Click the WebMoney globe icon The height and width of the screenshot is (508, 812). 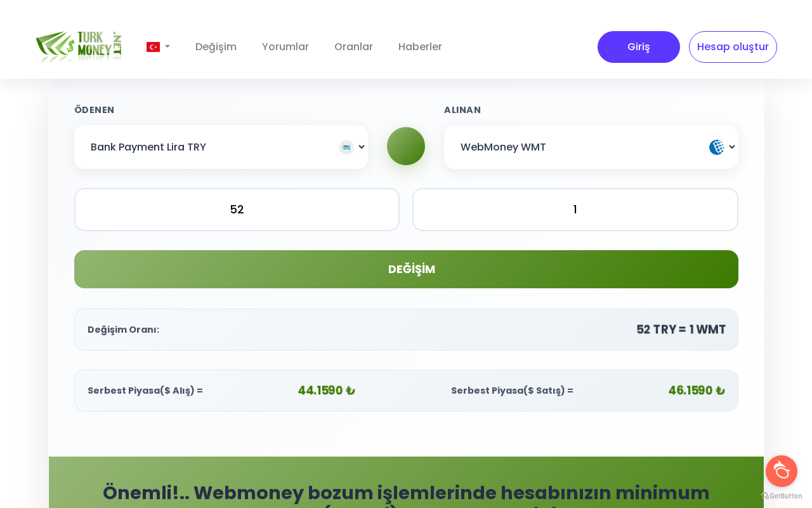click(x=717, y=147)
